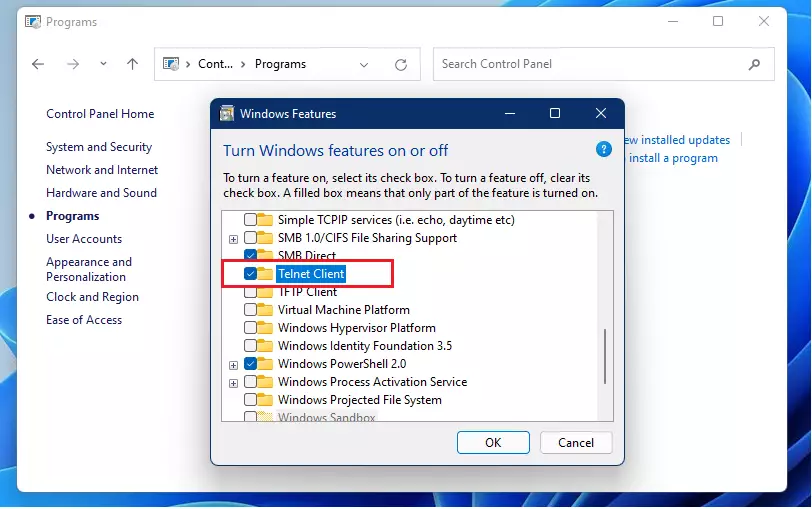Check the SMB 1.0/CIFS File Sharing checkbox
The height and width of the screenshot is (509, 812).
[x=250, y=238]
